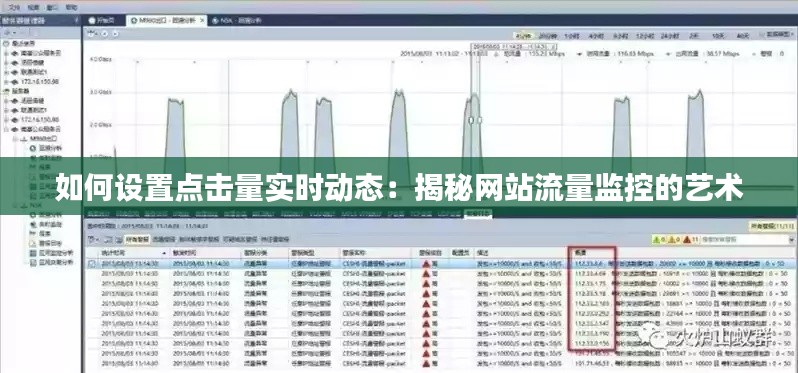Set chart range to 12小时
Viewport: 798px width, 373px height.
coord(645,36)
